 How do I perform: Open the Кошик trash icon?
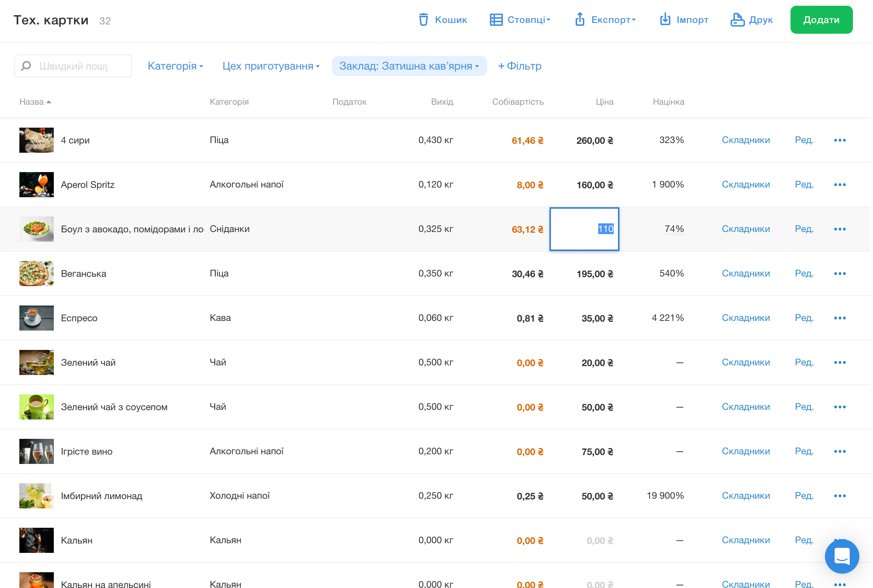(x=423, y=19)
